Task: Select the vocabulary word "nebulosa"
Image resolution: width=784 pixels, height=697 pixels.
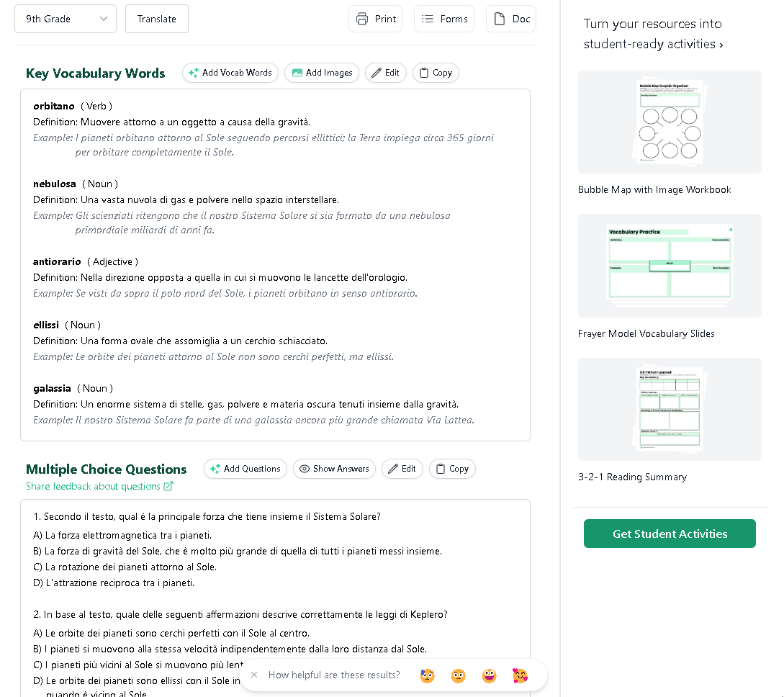Action: 55,184
